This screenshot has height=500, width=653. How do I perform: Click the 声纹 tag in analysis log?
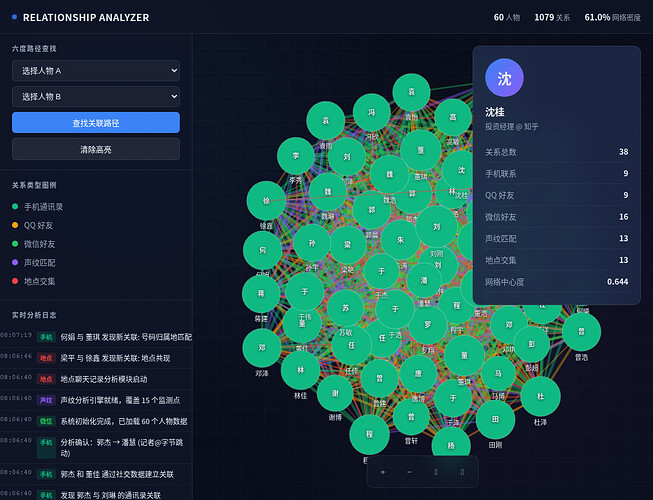coord(46,400)
